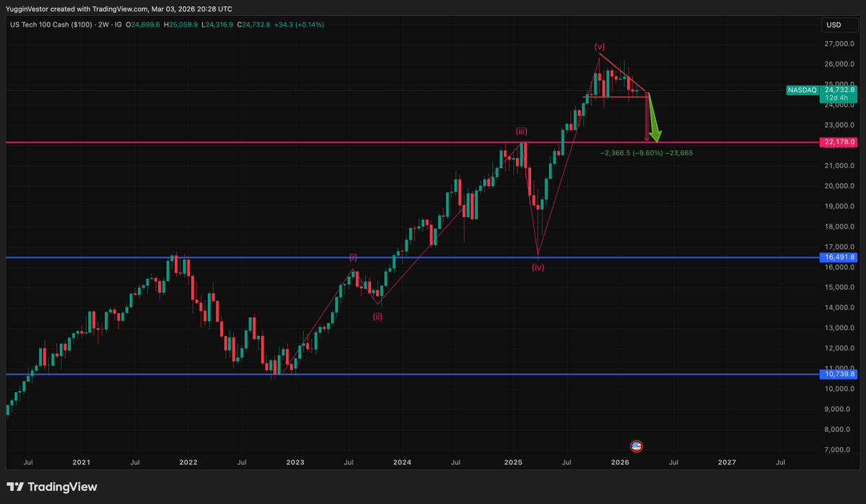Click the 16,491.8 blue price level label
This screenshot has width=866, height=504.
(839, 257)
